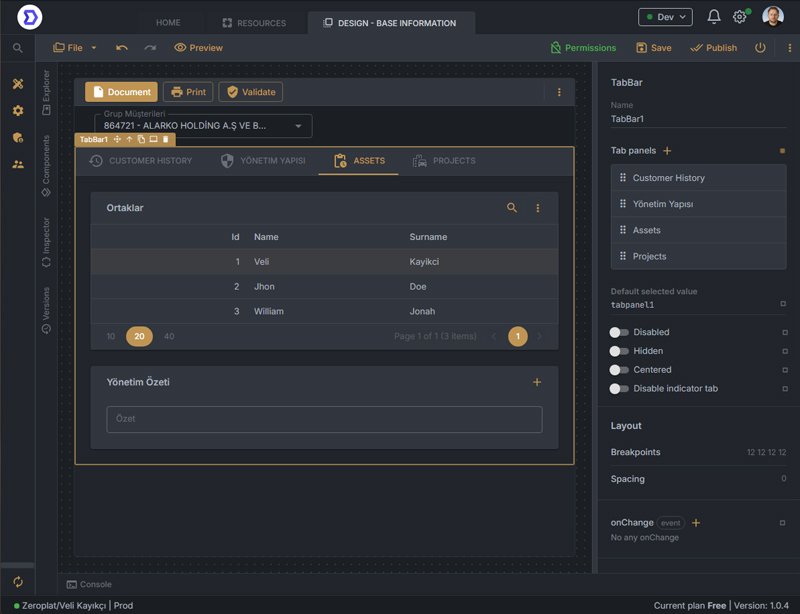
Task: Enable the Hidden switch
Action: 619,351
